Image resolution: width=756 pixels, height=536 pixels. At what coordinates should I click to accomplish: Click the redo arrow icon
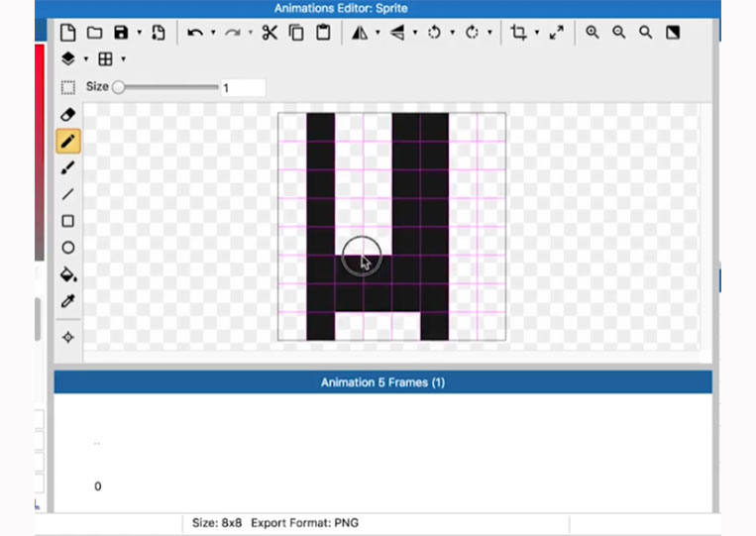233,33
